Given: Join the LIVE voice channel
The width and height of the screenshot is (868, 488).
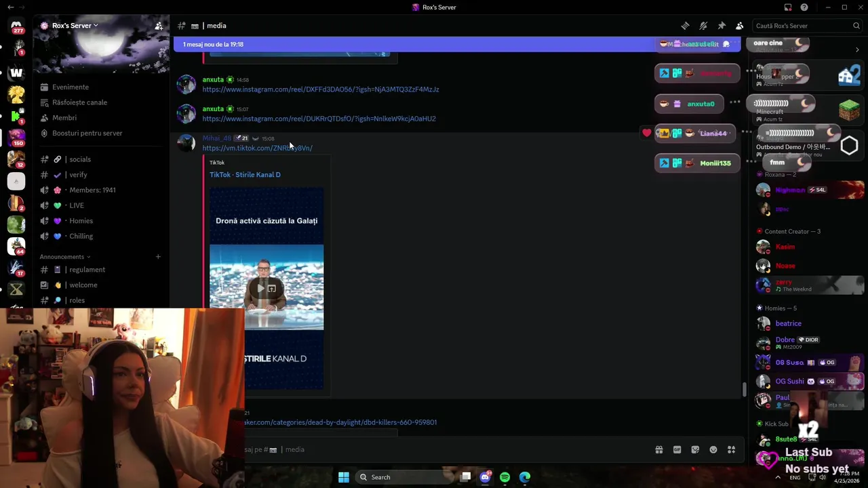Looking at the screenshot, I should [77, 205].
